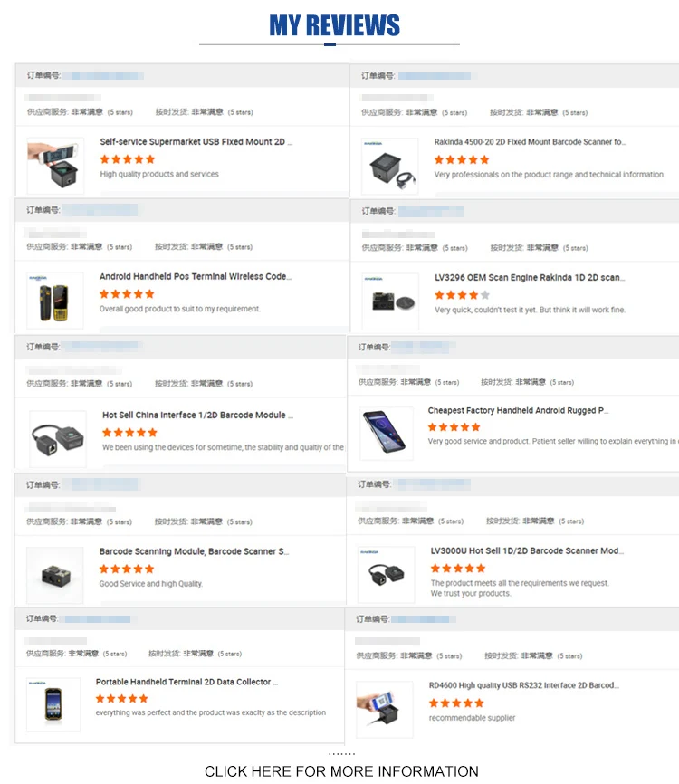Open the LV3296 OEM Scan Engine image
Viewport: 679px width, 784px height.
390,301
